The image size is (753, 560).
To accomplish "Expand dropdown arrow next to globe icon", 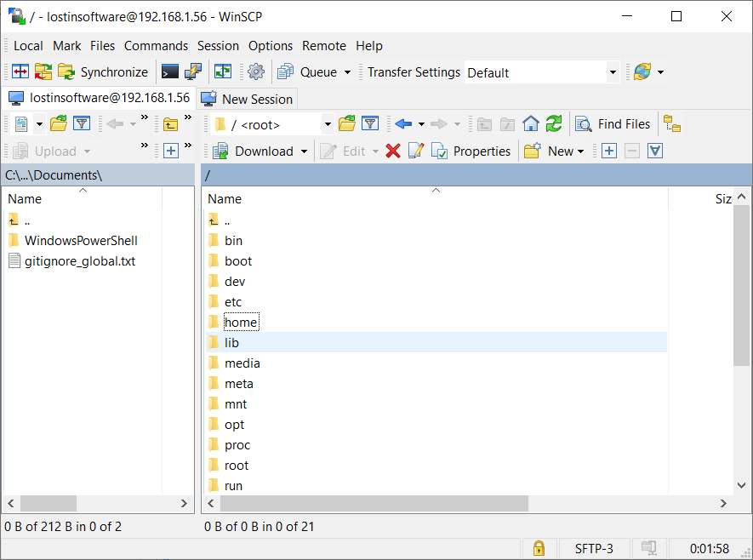I will 661,72.
